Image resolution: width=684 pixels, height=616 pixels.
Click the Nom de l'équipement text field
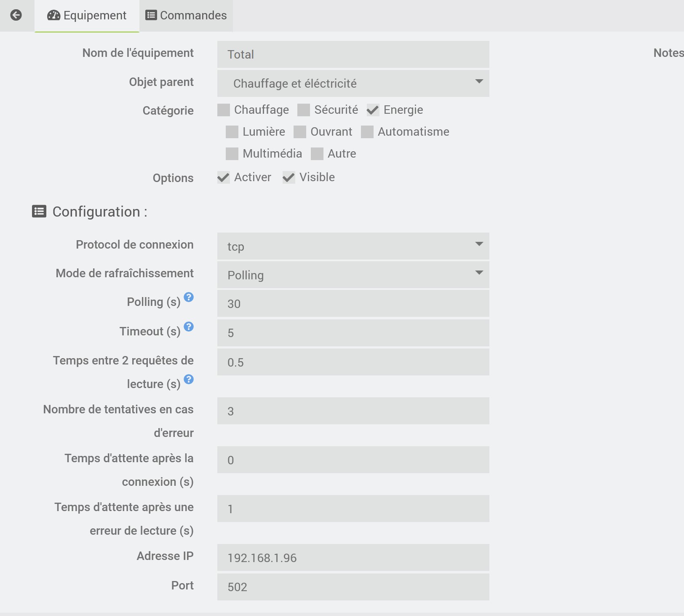pos(353,54)
